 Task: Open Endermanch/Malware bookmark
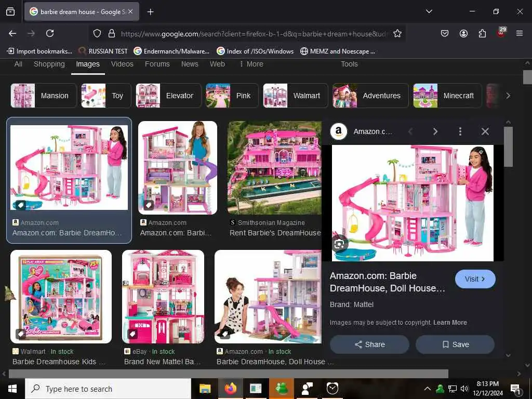click(171, 51)
